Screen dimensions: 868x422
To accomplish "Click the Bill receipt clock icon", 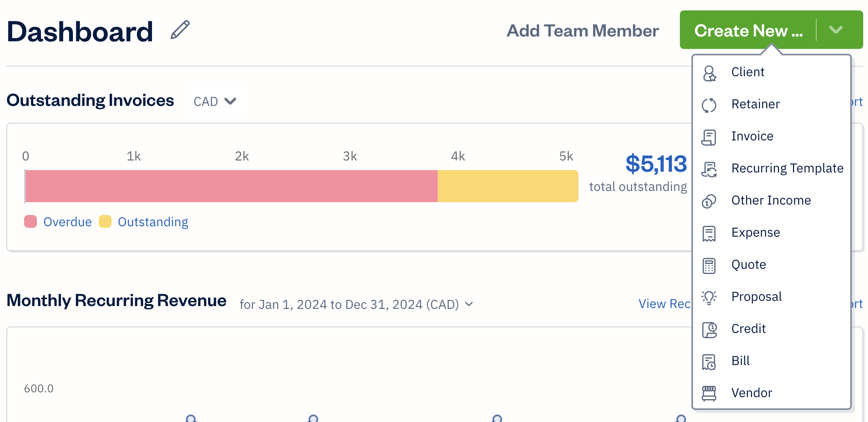I will point(709,361).
